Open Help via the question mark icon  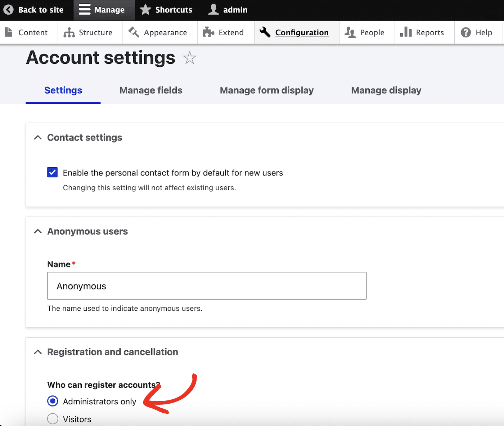pos(465,32)
